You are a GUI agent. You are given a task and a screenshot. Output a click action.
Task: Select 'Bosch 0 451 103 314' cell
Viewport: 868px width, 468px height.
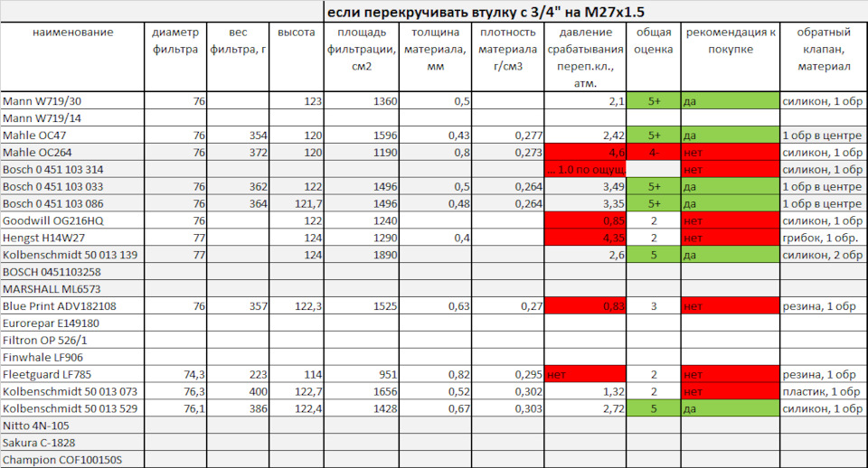tap(72, 169)
